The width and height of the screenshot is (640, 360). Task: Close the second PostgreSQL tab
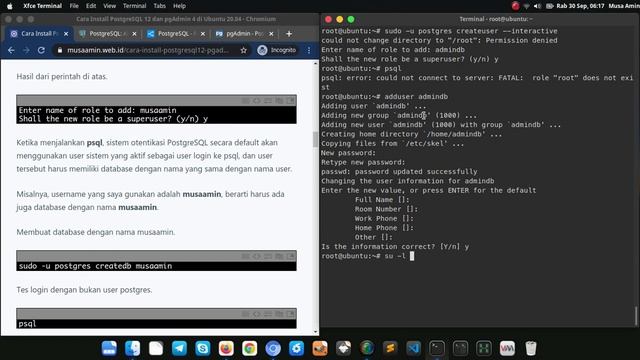203,34
